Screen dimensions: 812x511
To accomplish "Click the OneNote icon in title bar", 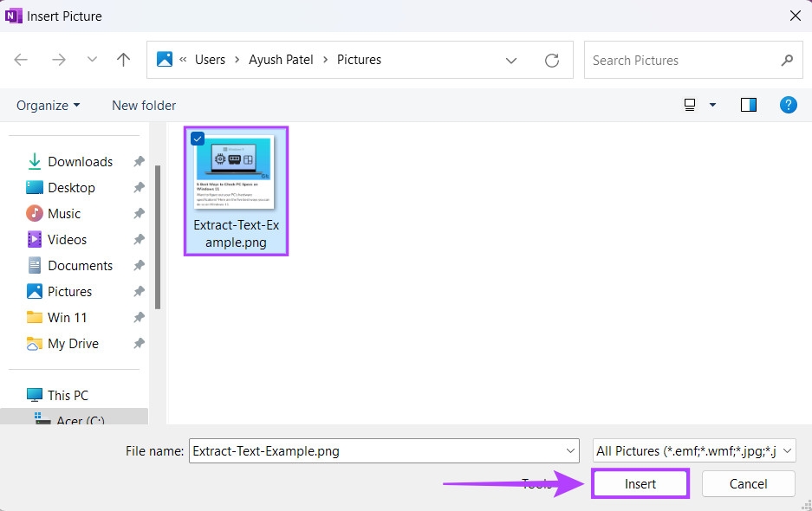I will [14, 16].
